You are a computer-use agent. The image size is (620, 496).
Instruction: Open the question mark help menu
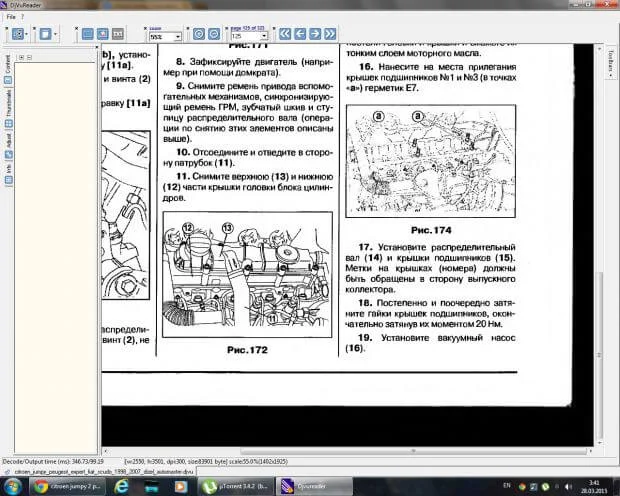23,17
